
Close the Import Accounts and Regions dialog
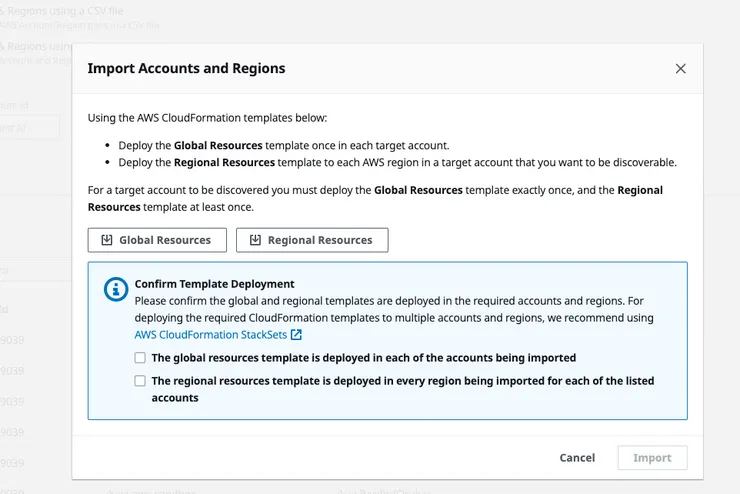681,69
